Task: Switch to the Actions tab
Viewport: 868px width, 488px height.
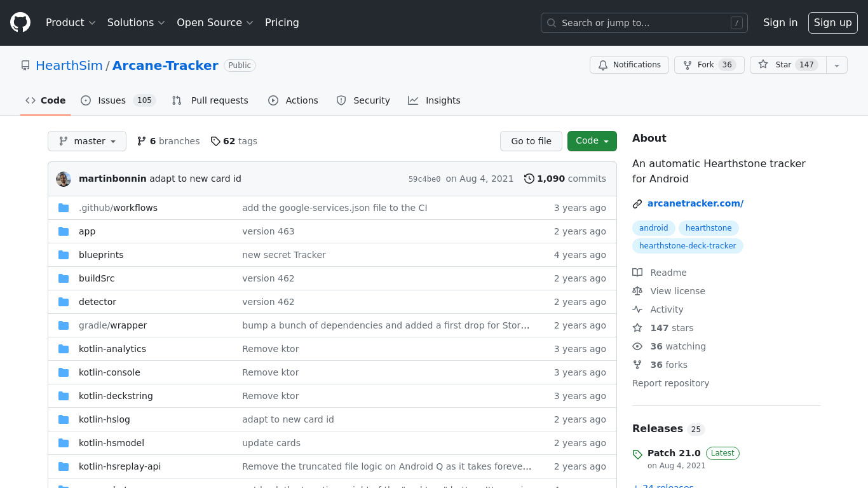Action: (x=293, y=100)
